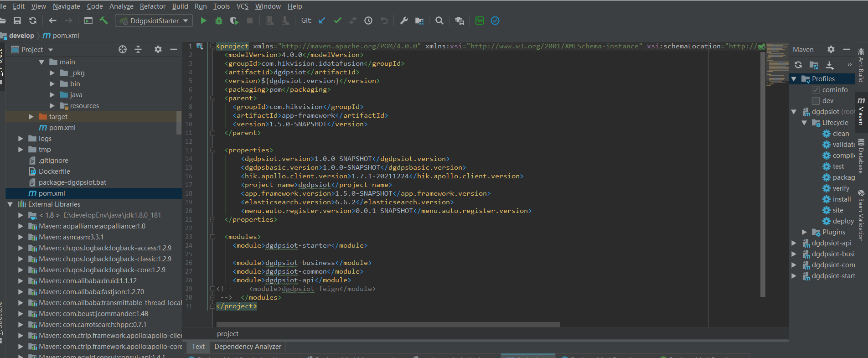
Task: Expand the Plugins node in Maven panel
Action: 805,232
